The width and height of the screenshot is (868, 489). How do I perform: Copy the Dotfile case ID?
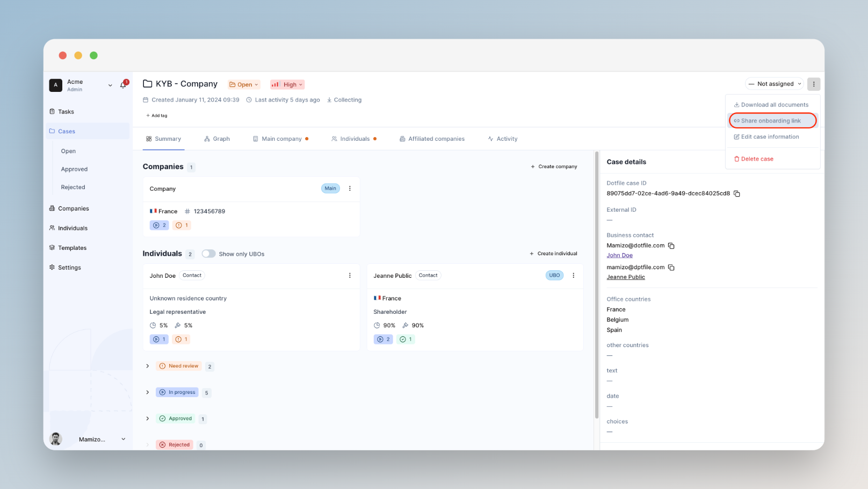click(x=737, y=193)
